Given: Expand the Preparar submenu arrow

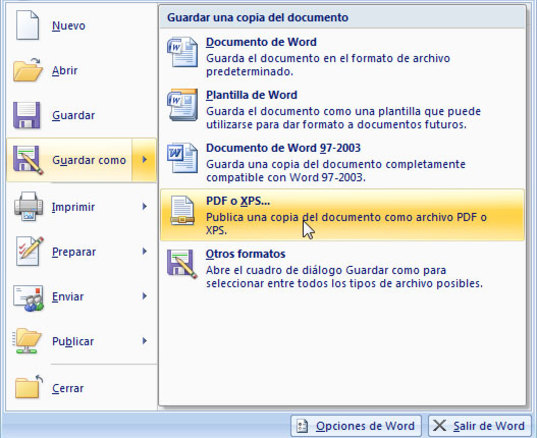Looking at the screenshot, I should pyautogui.click(x=145, y=251).
